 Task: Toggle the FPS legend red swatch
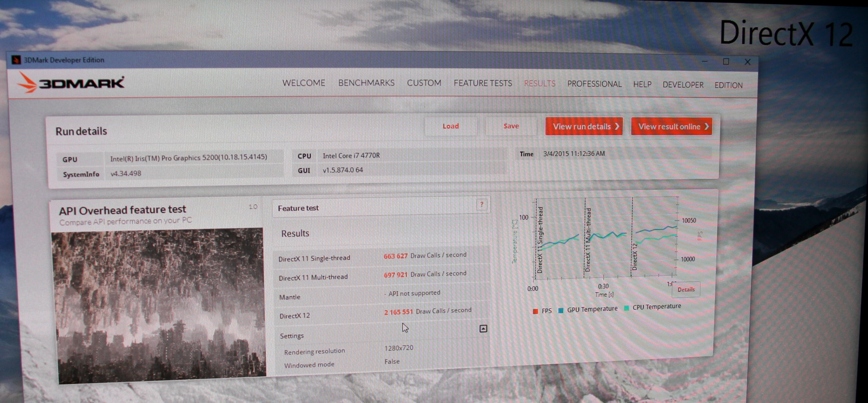(x=535, y=311)
